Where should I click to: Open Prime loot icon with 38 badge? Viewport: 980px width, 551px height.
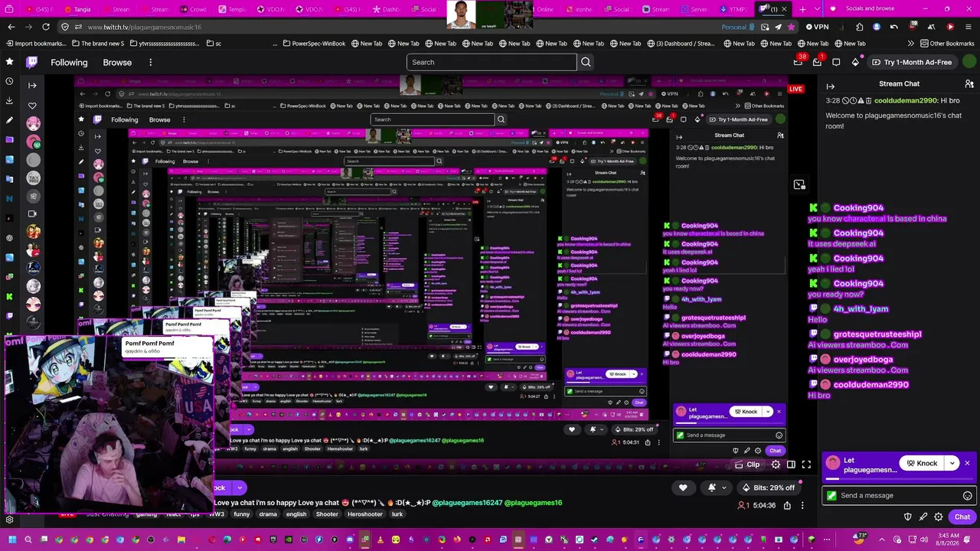pos(799,62)
